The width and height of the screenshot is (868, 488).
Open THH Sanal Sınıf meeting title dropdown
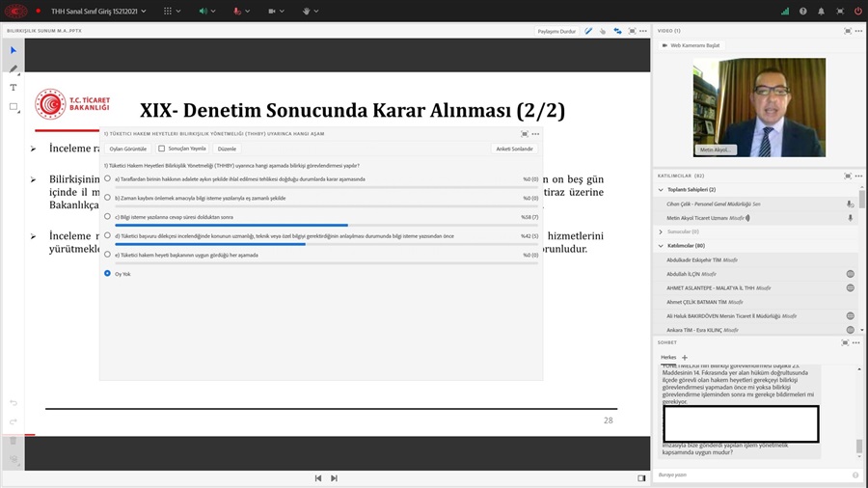coord(98,11)
